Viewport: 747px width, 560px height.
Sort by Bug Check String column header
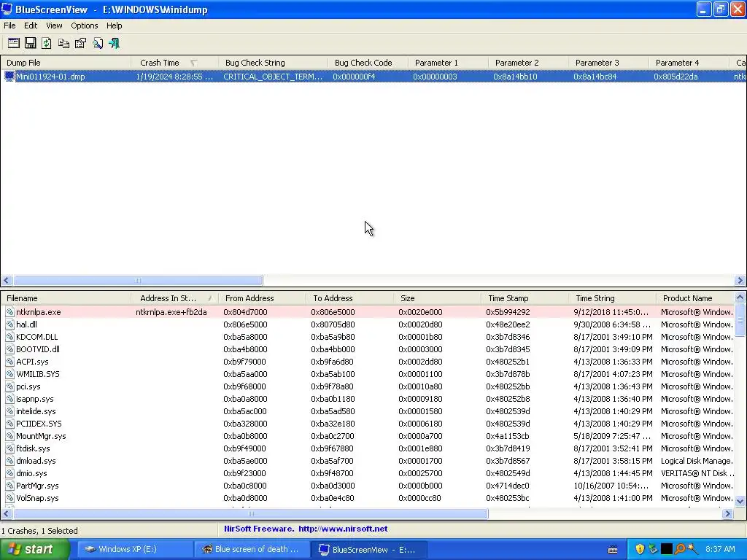[273, 63]
